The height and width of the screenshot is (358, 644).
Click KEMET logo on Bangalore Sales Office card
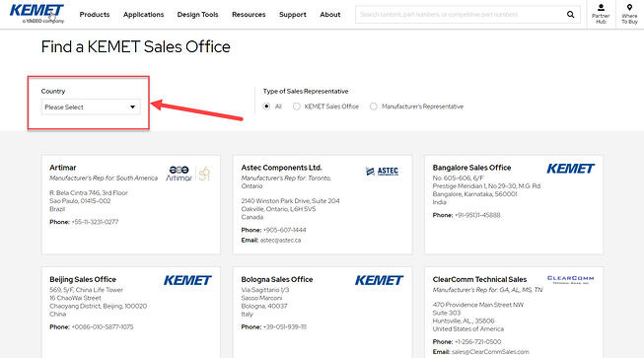point(570,169)
